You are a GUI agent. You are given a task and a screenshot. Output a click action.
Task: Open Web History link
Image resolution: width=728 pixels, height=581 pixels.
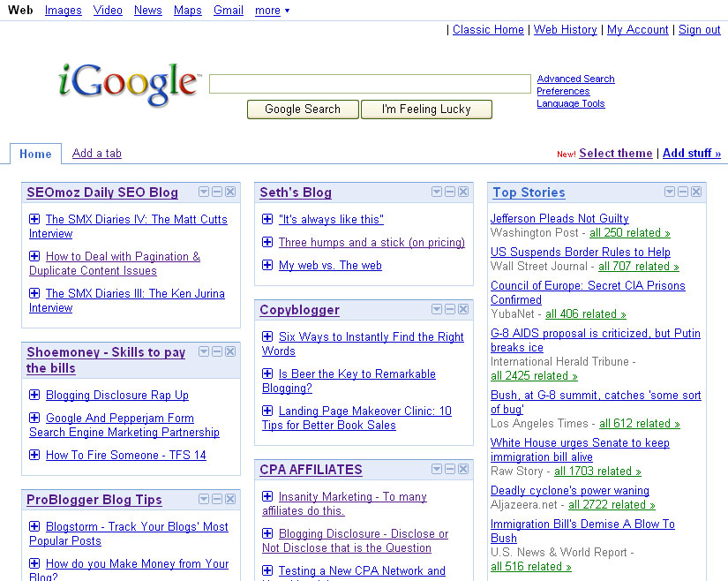pyautogui.click(x=565, y=30)
